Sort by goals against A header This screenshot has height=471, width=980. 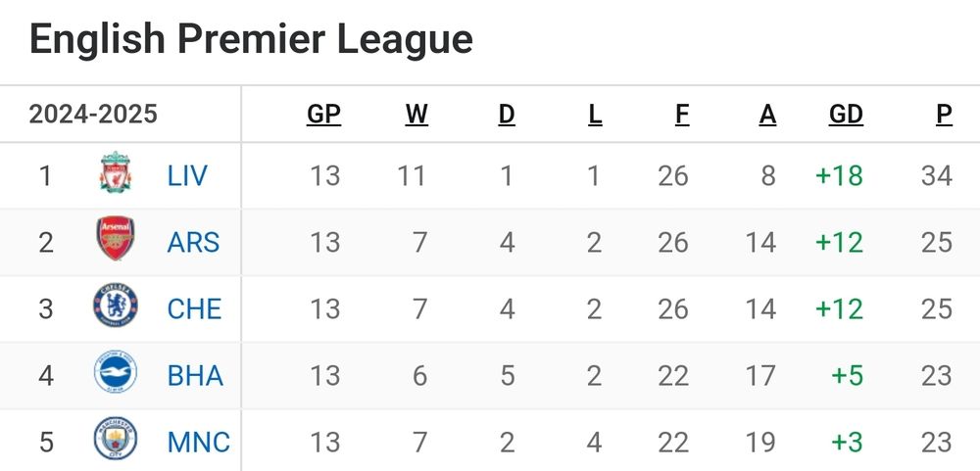[x=767, y=115]
